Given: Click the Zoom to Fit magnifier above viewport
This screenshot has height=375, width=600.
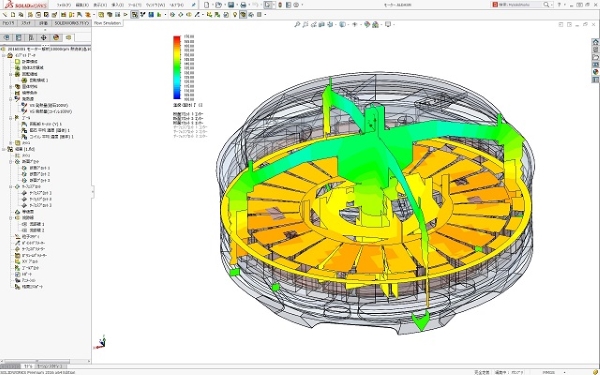Looking at the screenshot, I should coord(297,24).
